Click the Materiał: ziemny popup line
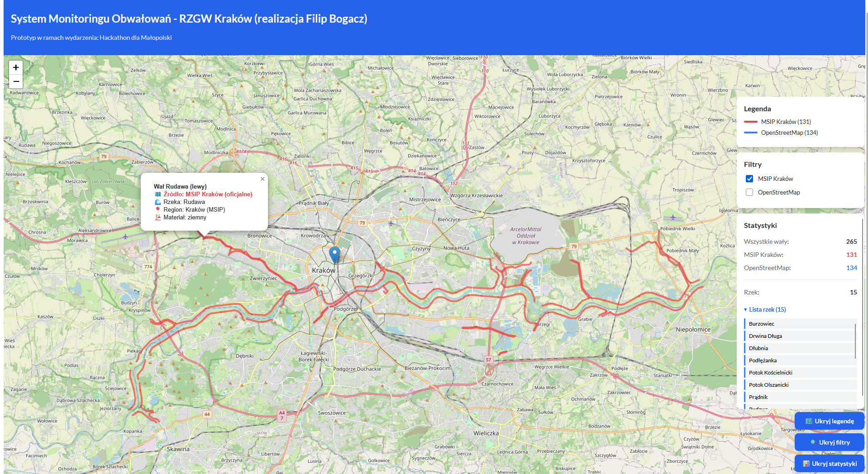The height and width of the screenshot is (474, 868). [x=185, y=217]
